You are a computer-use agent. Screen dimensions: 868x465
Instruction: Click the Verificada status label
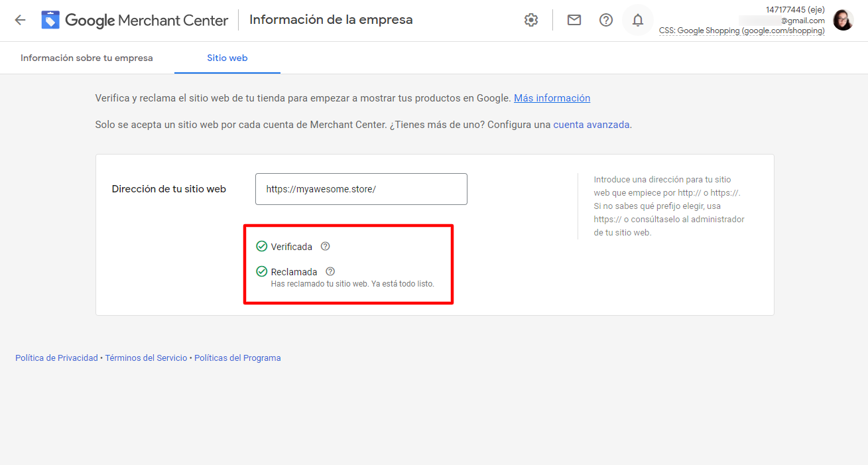coord(292,247)
